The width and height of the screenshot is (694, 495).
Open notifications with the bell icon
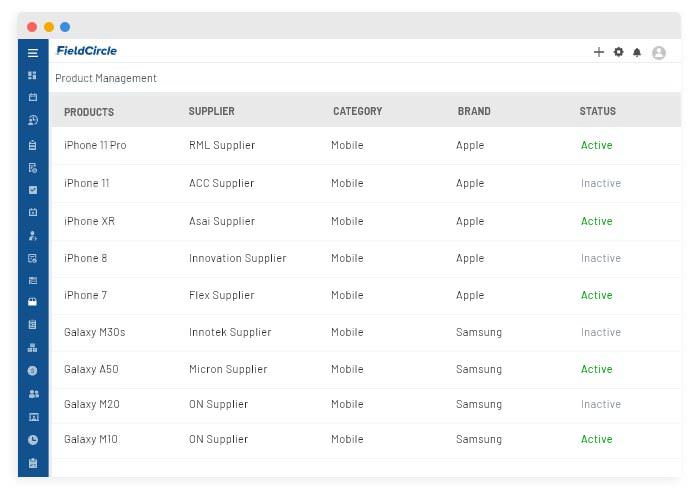637,53
